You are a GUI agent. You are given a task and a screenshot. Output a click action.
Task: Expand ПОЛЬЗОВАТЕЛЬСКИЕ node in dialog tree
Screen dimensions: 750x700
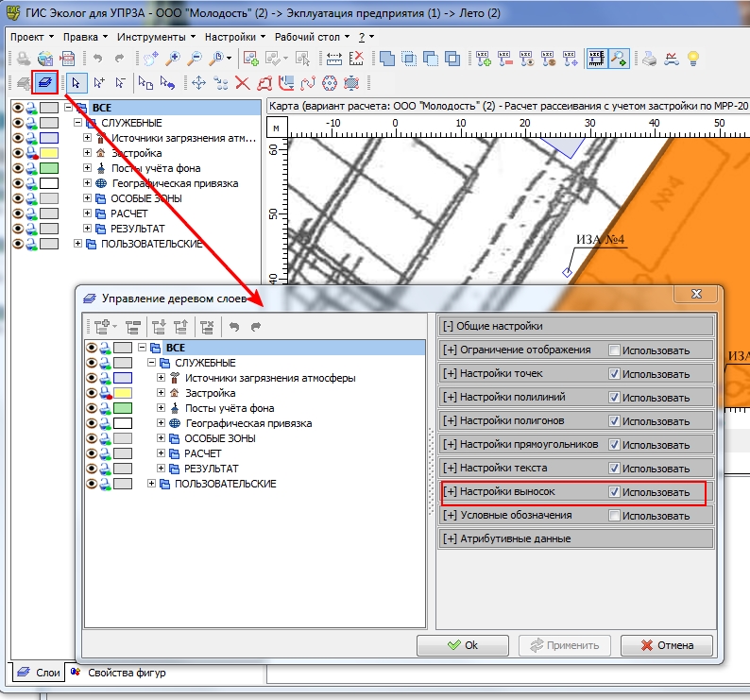pos(151,484)
